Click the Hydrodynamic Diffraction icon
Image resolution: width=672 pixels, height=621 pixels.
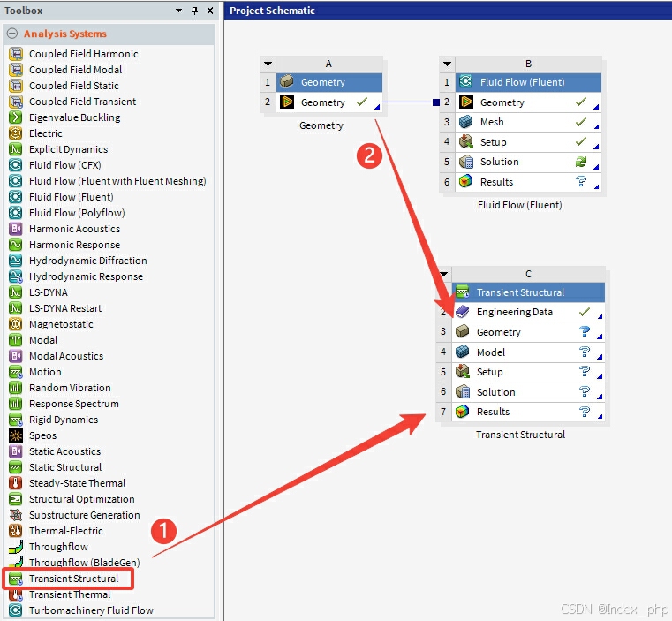pos(16,261)
